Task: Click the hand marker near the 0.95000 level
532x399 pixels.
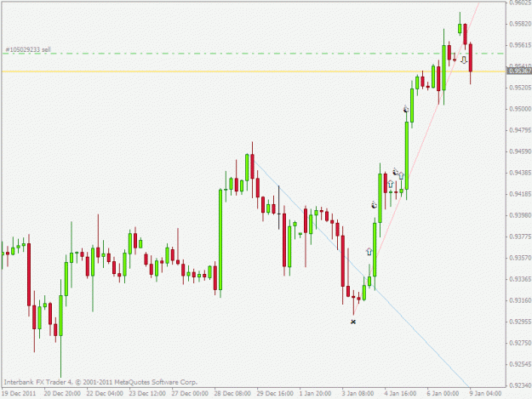Action: point(406,109)
